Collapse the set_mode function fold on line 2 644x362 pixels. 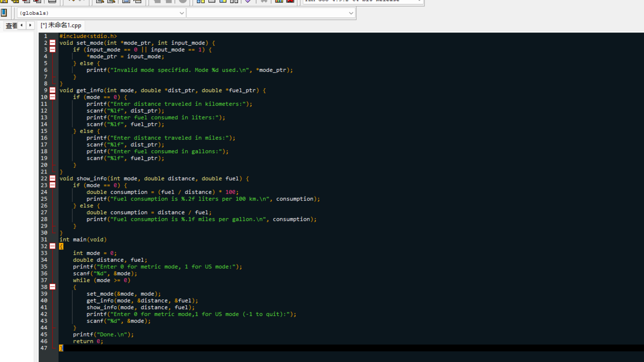pos(53,43)
